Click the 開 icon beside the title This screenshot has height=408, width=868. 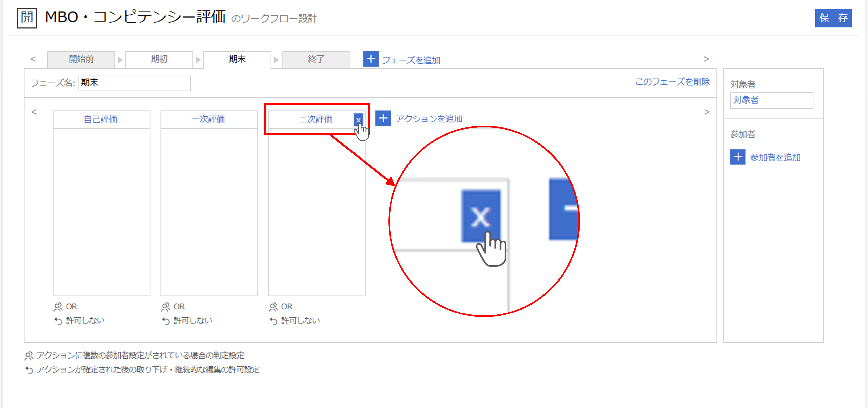[27, 18]
